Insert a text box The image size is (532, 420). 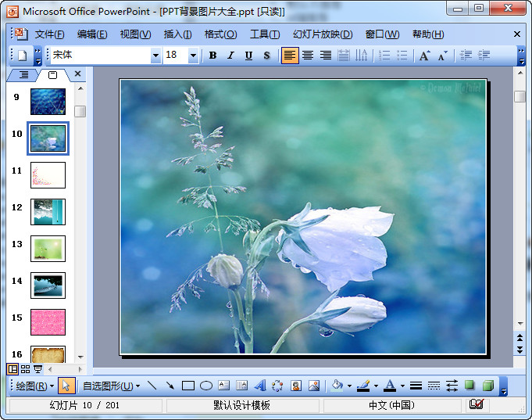[x=224, y=386]
